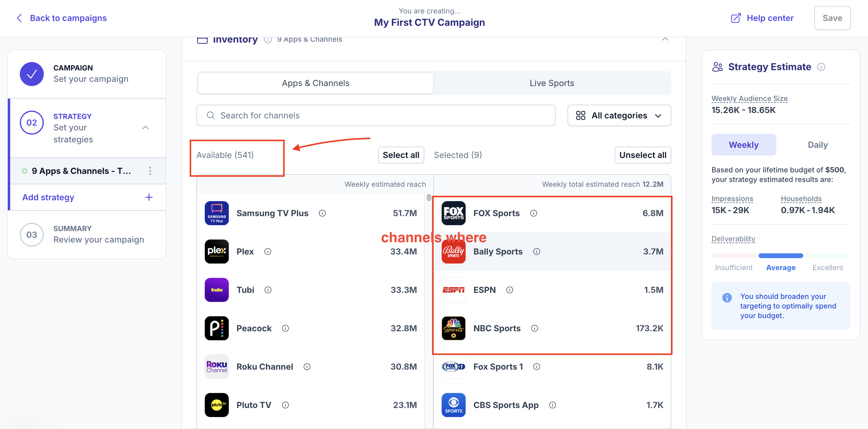Click the Fox Sports 1 logo

pyautogui.click(x=454, y=367)
